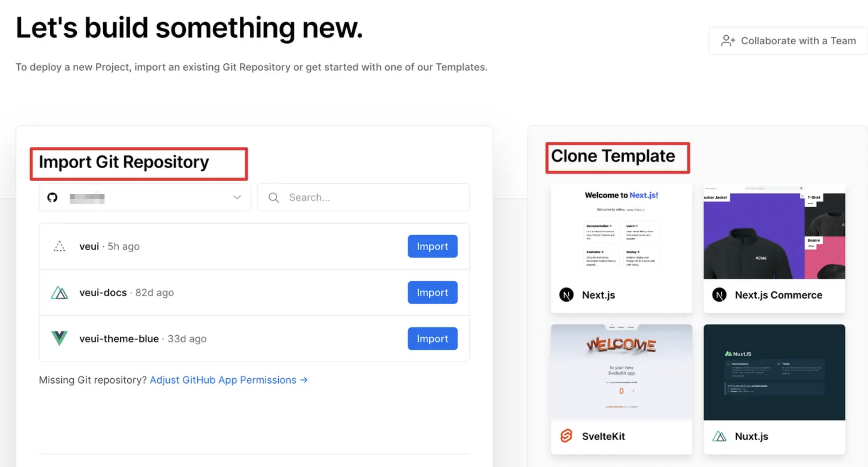Click the veui-theme-blue Vue logo icon

[x=59, y=338]
